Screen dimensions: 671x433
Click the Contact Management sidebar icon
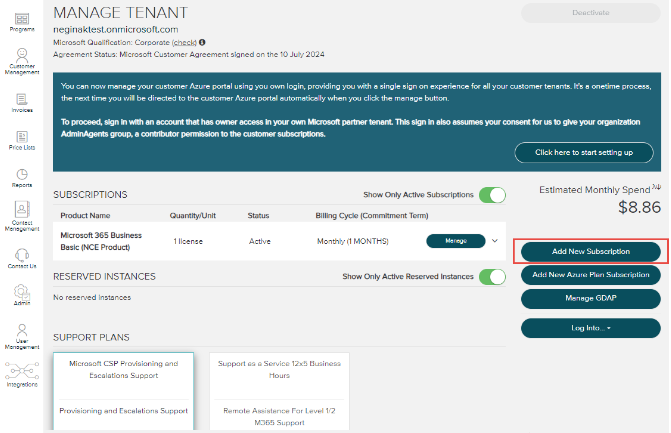(x=21, y=214)
